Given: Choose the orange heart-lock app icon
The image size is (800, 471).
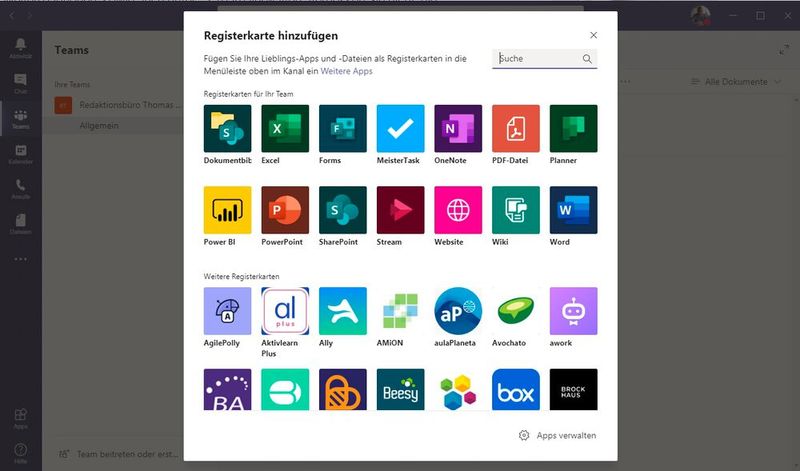Looking at the screenshot, I should (x=342, y=389).
